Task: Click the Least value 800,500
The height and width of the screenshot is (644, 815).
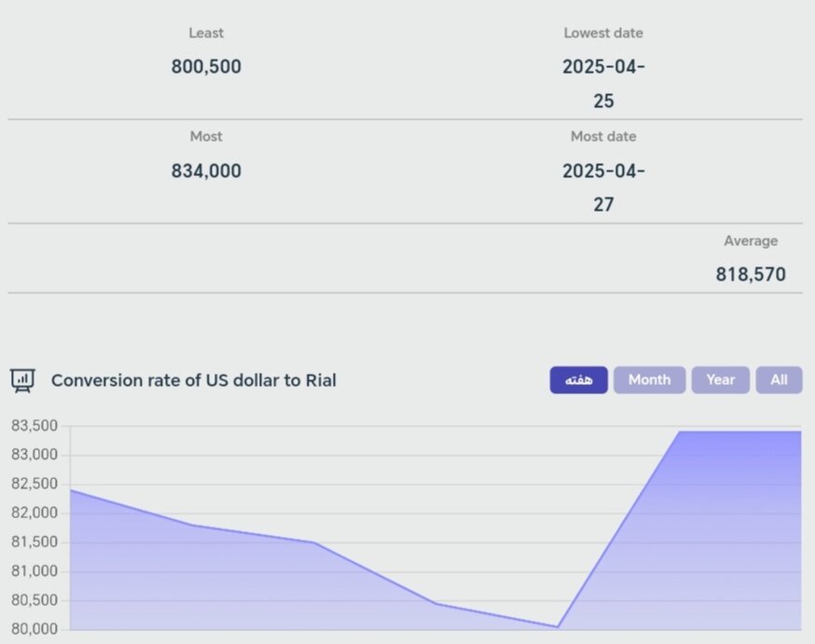Action: pyautogui.click(x=206, y=67)
